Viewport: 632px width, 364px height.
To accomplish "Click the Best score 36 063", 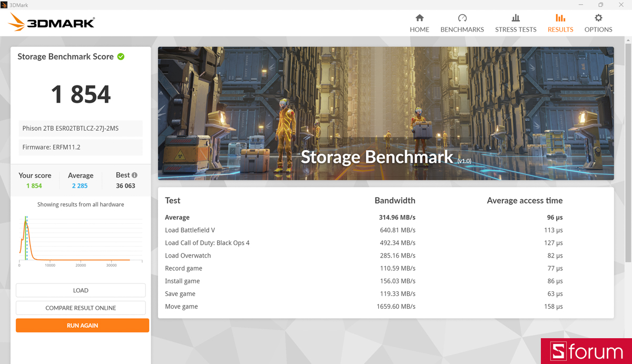I will 125,185.
